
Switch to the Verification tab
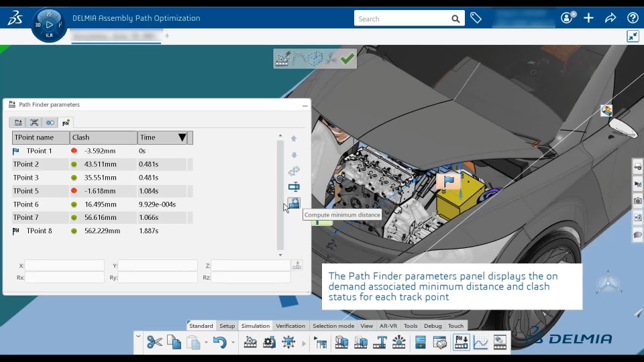pos(290,326)
